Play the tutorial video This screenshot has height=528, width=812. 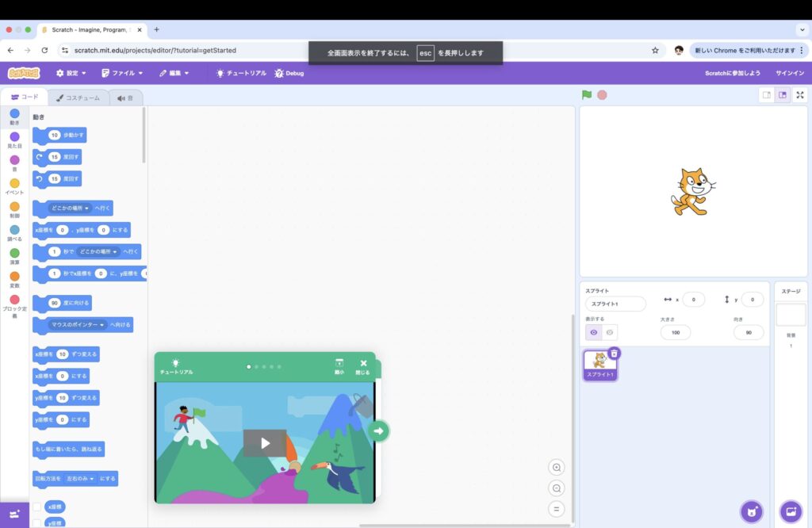pos(265,443)
